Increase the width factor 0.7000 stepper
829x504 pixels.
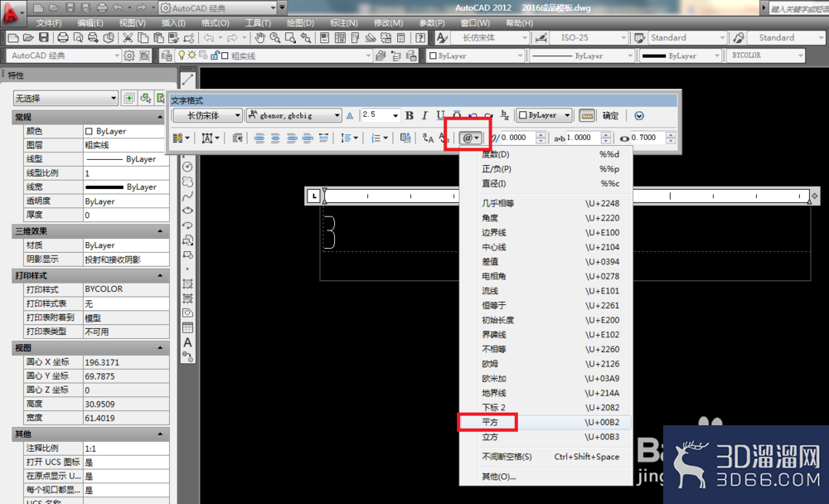coord(671,135)
